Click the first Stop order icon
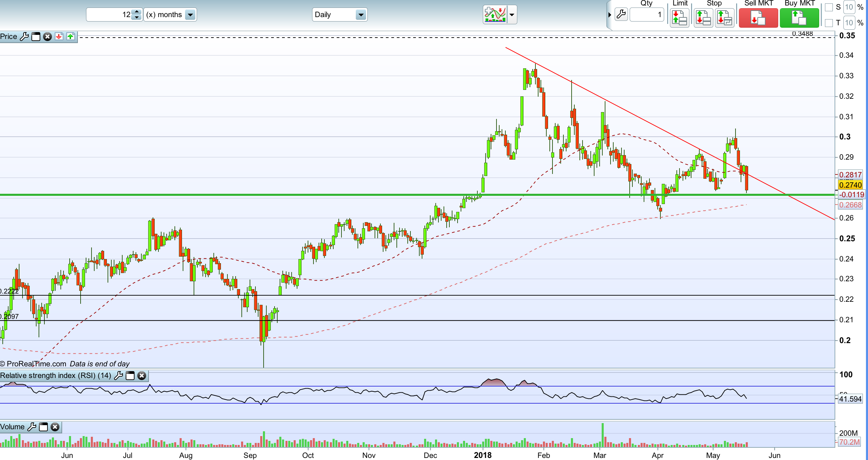868x460 pixels. click(703, 18)
